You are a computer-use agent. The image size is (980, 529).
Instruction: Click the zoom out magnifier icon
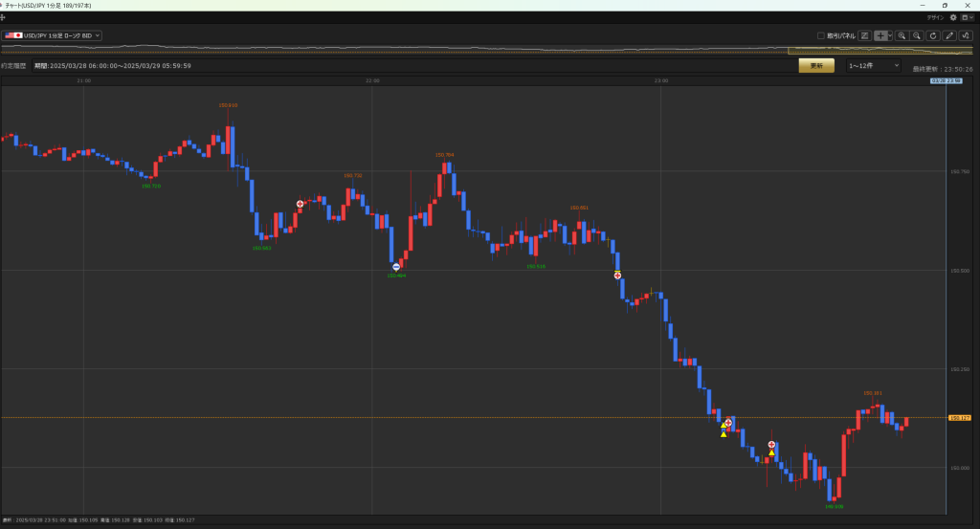917,35
